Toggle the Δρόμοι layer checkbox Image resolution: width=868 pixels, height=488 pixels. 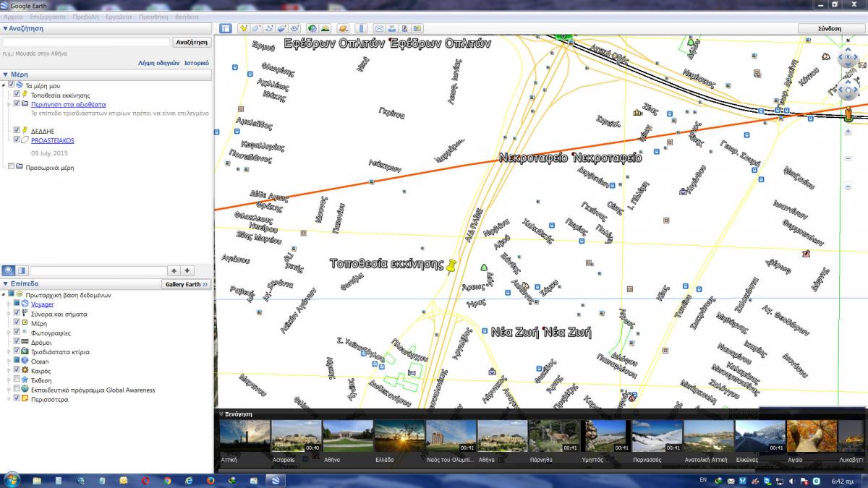coord(17,342)
